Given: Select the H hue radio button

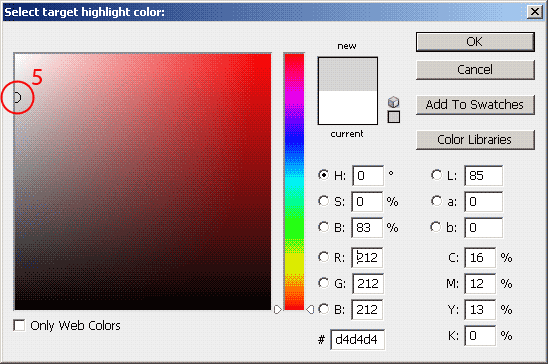Looking at the screenshot, I should click(x=324, y=175).
